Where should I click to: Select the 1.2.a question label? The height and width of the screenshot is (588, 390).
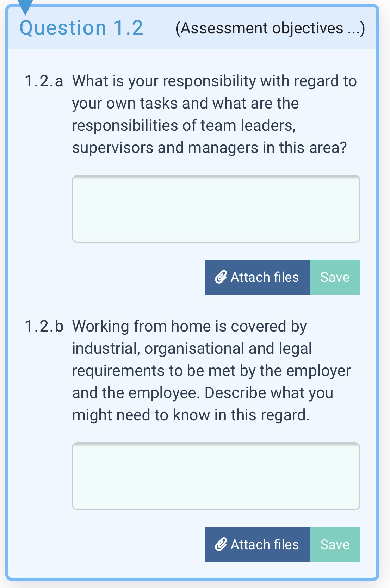45,81
